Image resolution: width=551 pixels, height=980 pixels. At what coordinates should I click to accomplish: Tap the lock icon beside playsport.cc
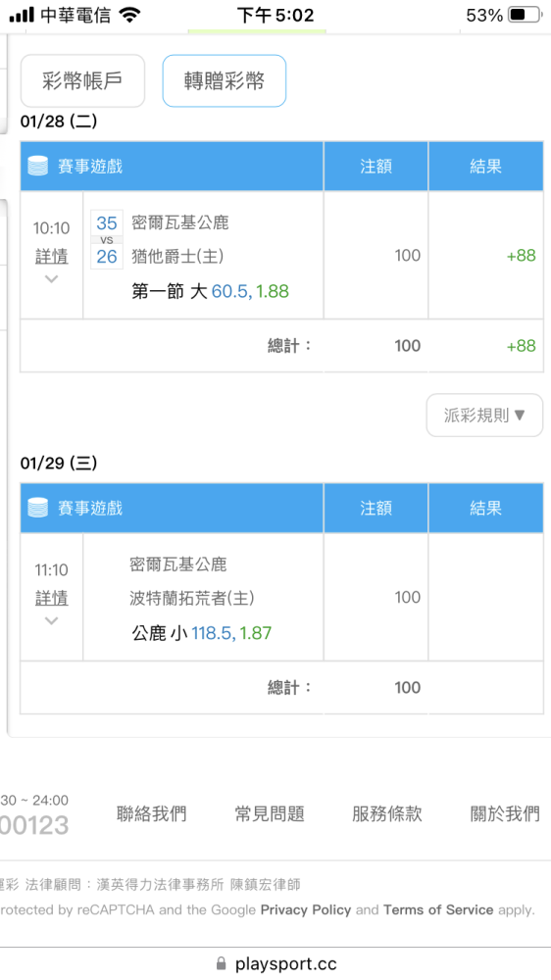click(x=221, y=963)
